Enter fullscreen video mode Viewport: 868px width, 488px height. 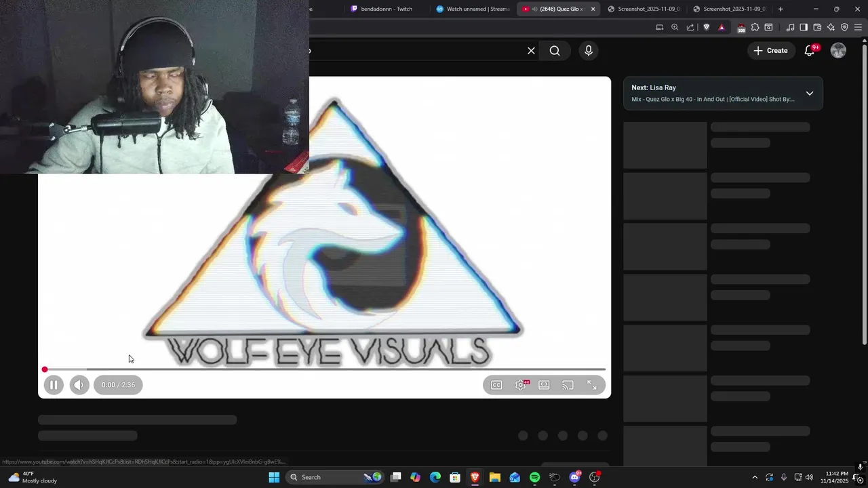(x=592, y=385)
